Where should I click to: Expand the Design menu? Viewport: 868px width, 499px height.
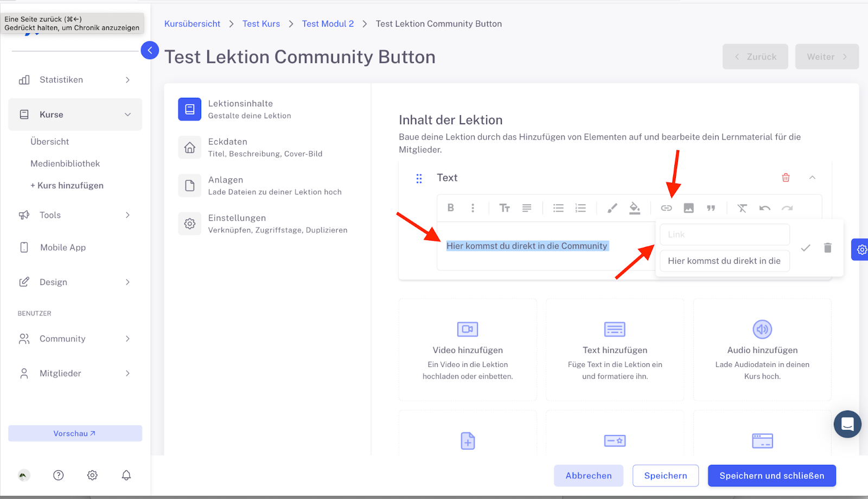point(75,282)
